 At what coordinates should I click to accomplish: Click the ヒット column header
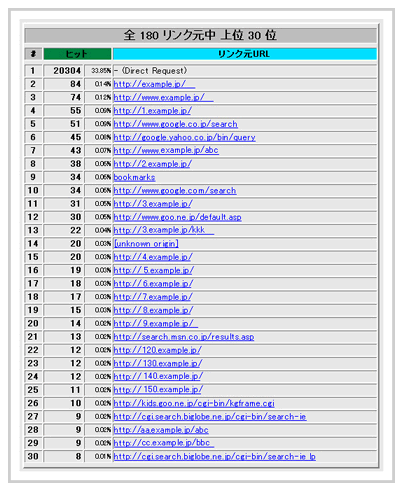(x=77, y=54)
